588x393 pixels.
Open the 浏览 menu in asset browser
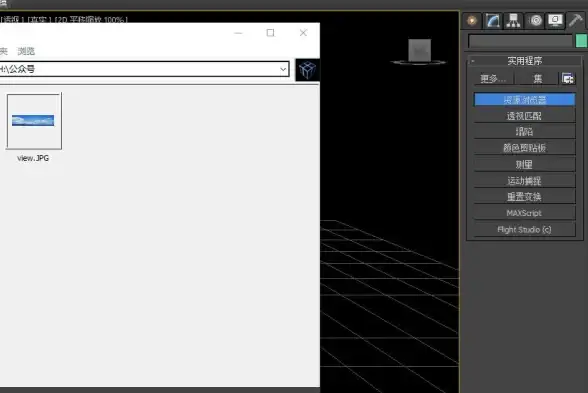26,51
